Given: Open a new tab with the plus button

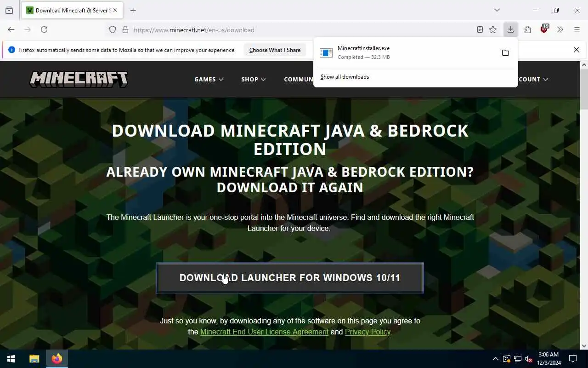Looking at the screenshot, I should pos(133,10).
